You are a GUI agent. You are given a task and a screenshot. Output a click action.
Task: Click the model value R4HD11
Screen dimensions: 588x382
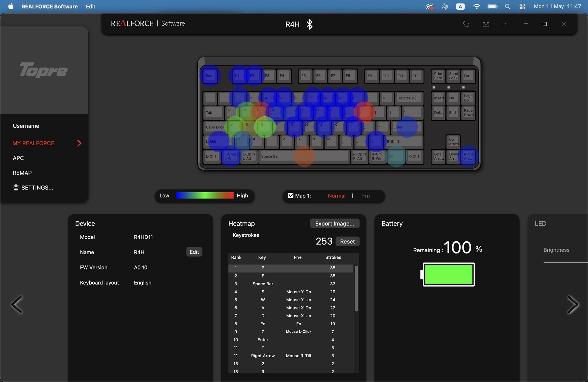[143, 237]
